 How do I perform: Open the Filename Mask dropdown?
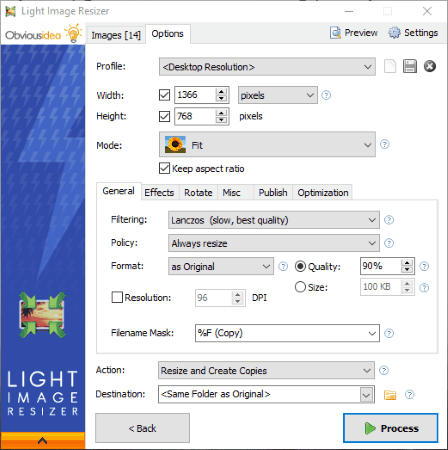pyautogui.click(x=372, y=333)
